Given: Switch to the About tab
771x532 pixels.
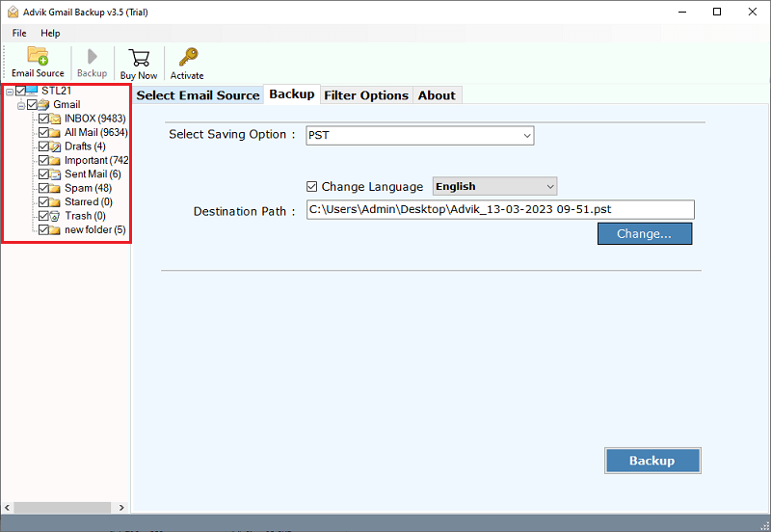Looking at the screenshot, I should [437, 95].
